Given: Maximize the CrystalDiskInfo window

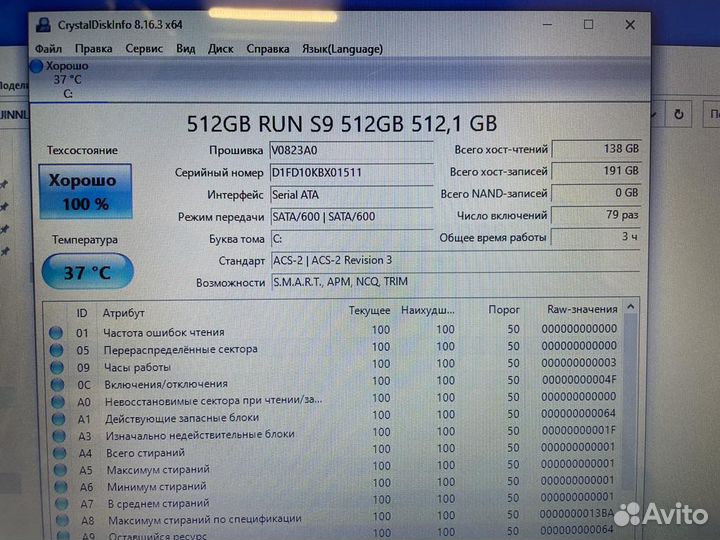Looking at the screenshot, I should (588, 24).
